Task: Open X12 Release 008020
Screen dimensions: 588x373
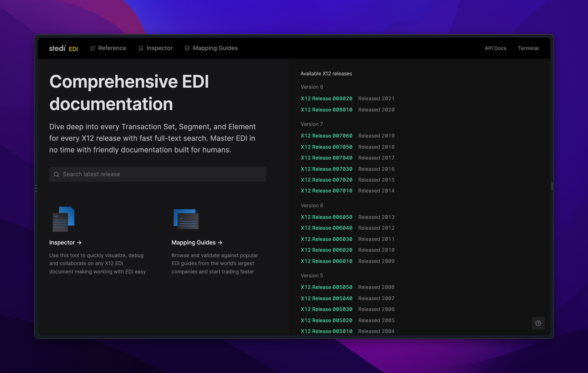Action: click(326, 98)
